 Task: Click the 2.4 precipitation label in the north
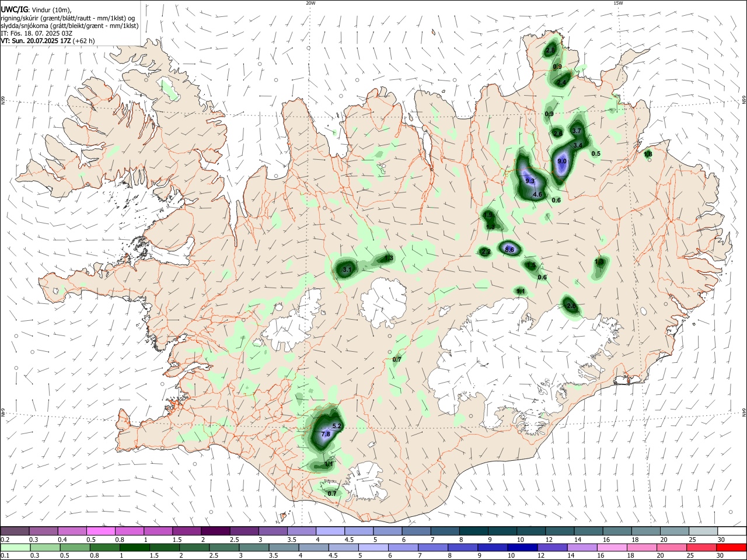(x=561, y=83)
